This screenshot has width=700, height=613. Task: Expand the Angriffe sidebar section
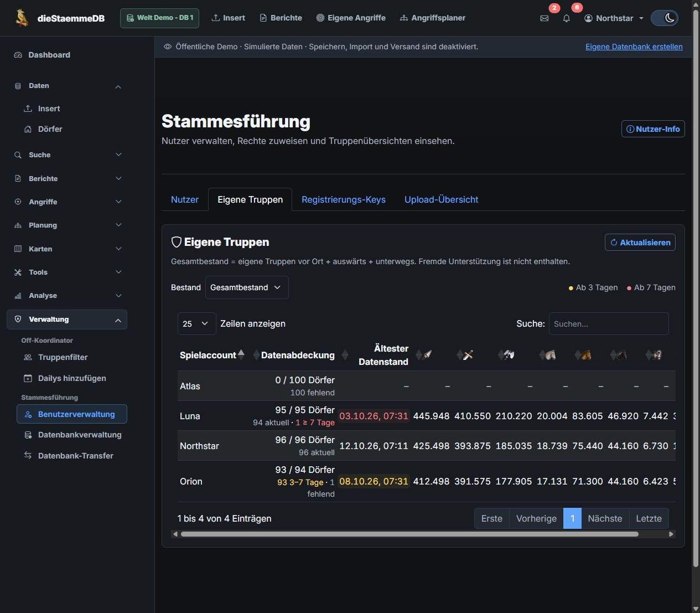[x=67, y=202]
